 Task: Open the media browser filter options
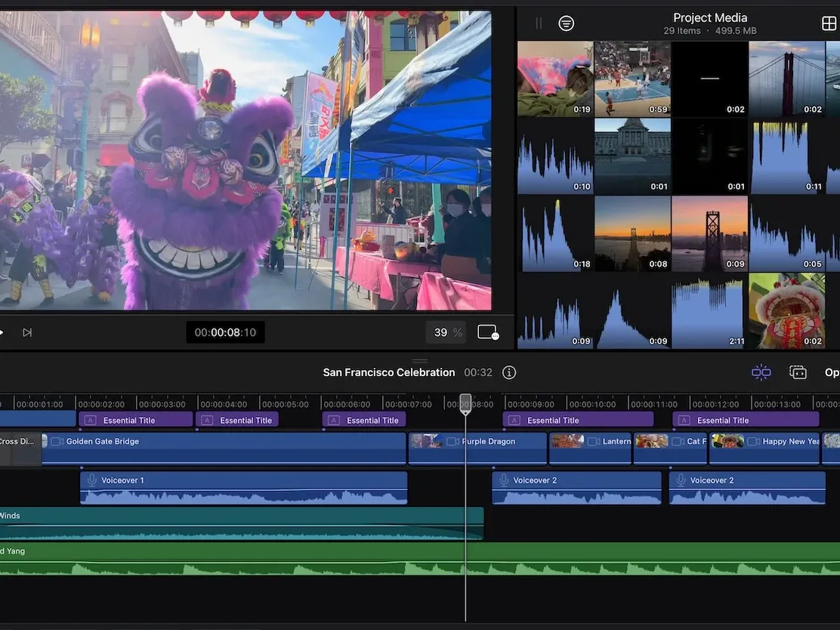[566, 23]
